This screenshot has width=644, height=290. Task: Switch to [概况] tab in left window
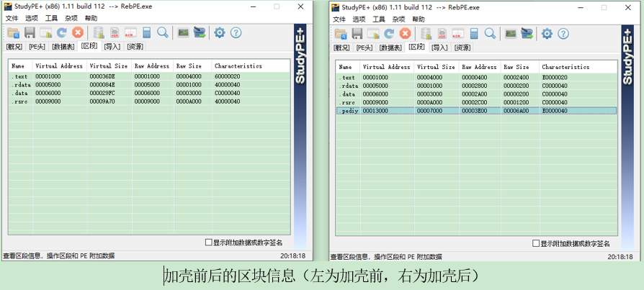pos(14,46)
